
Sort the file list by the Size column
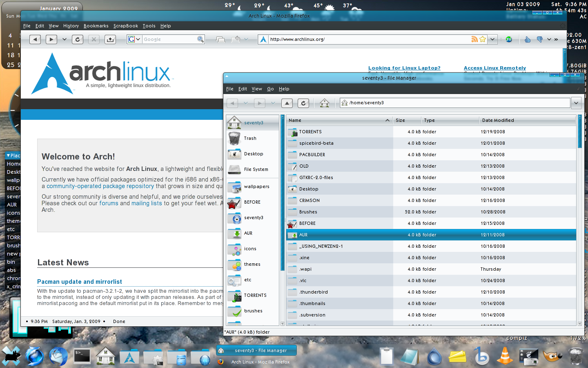coord(407,120)
